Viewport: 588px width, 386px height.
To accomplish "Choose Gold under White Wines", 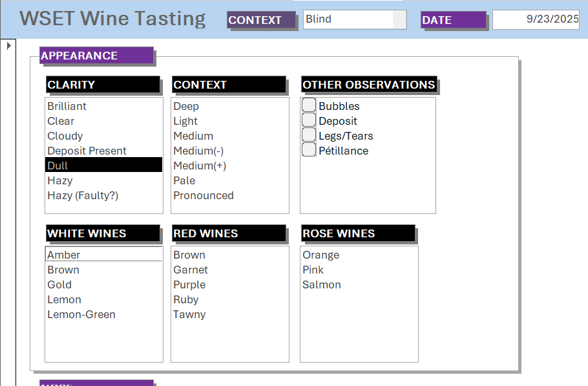I will click(104, 284).
